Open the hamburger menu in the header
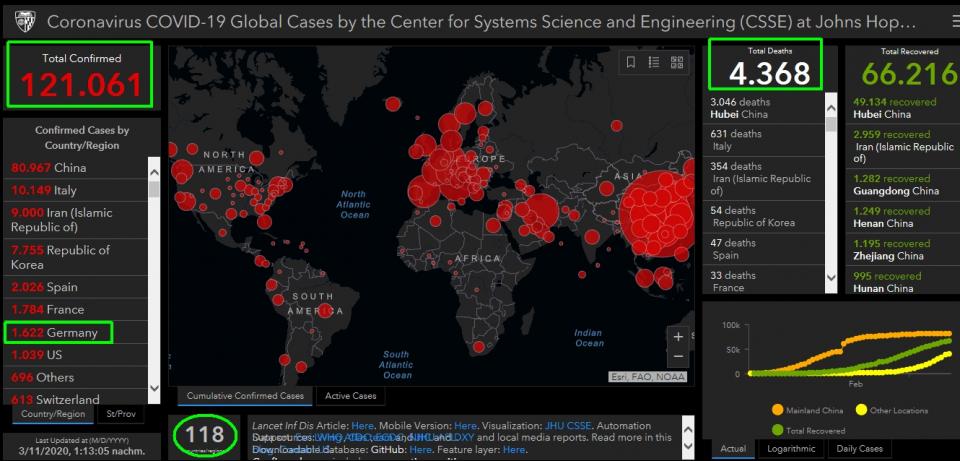 [941, 19]
